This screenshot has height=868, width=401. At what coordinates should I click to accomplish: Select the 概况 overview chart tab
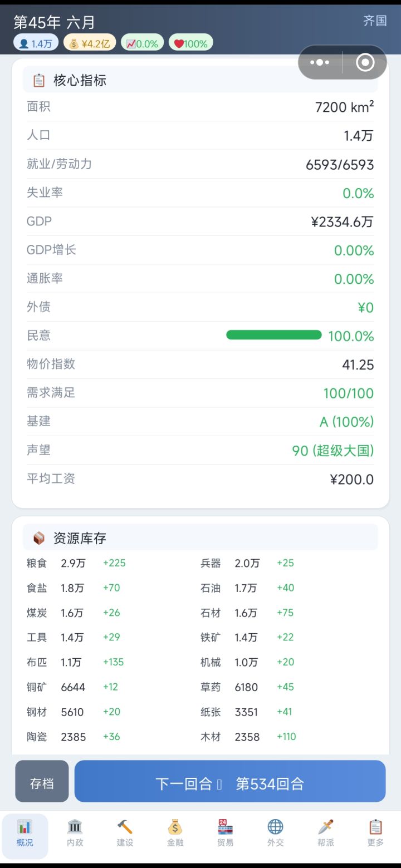pos(25,833)
